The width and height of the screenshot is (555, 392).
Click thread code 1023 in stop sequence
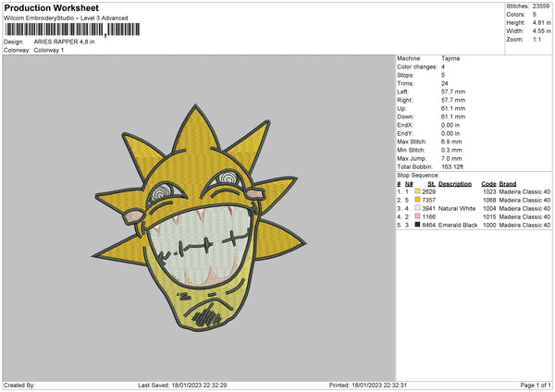(489, 191)
